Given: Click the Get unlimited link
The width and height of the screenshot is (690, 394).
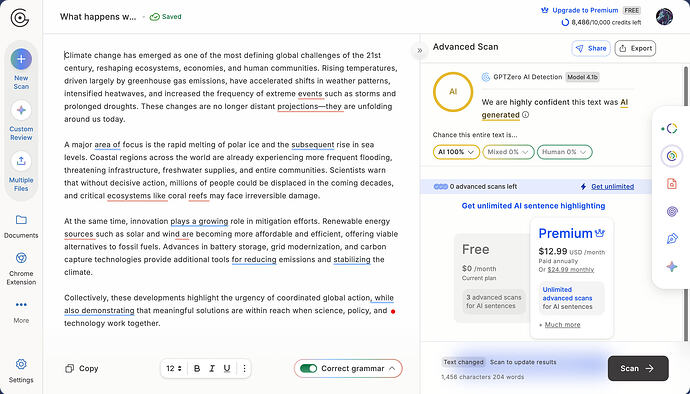Looking at the screenshot, I should pos(613,187).
